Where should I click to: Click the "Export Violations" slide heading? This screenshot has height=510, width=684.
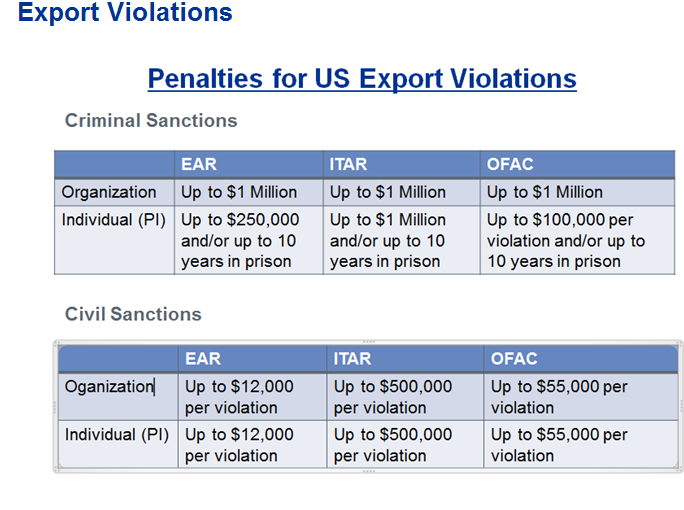coord(125,13)
